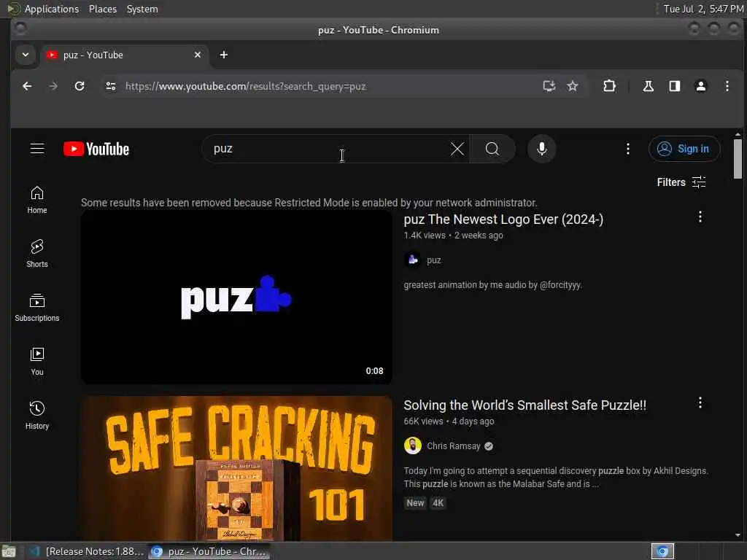Open a new browser tab
This screenshot has height=560, width=747.
pos(223,55)
